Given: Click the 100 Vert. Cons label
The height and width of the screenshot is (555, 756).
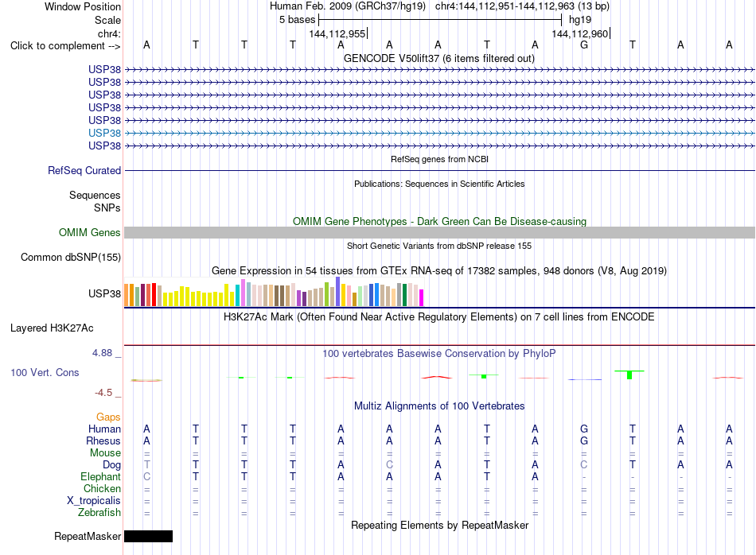Looking at the screenshot, I should (45, 372).
